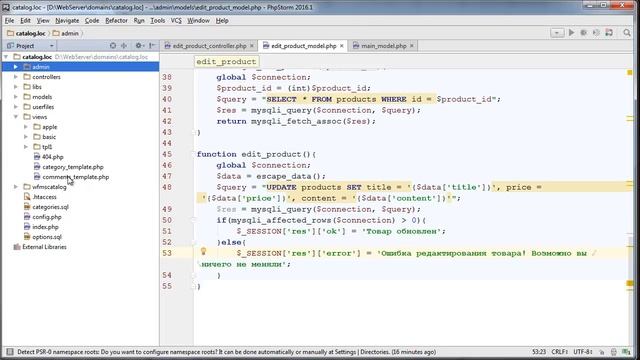Expand the admin folder
Image resolution: width=640 pixels, height=360 pixels.
click(x=16, y=67)
